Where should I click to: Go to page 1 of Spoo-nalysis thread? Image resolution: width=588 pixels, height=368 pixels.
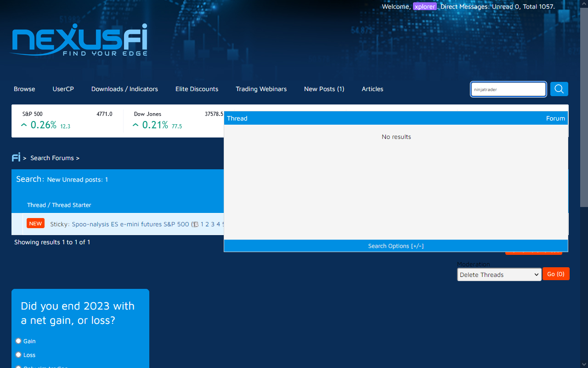click(x=203, y=224)
